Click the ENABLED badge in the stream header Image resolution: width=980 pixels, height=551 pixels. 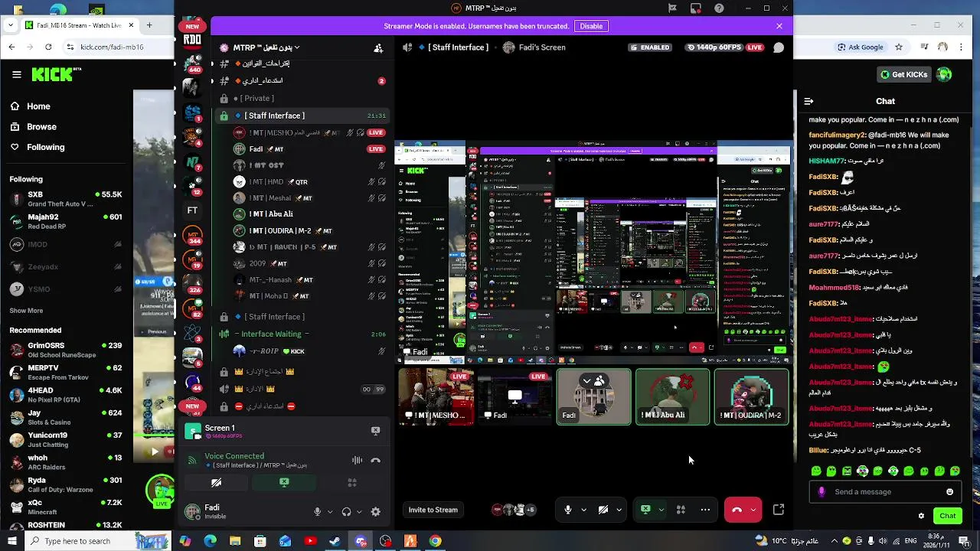[650, 47]
